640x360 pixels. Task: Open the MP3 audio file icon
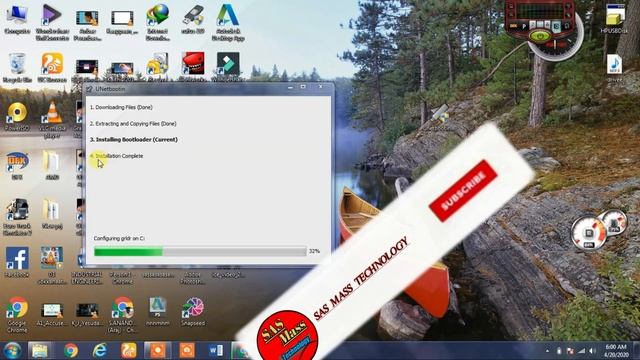(x=614, y=67)
